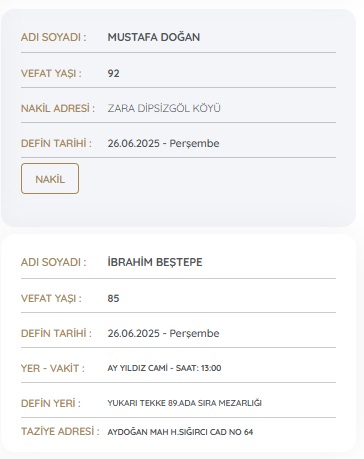
Task: Click the first card's ADI SOYADI label
Action: coord(54,37)
